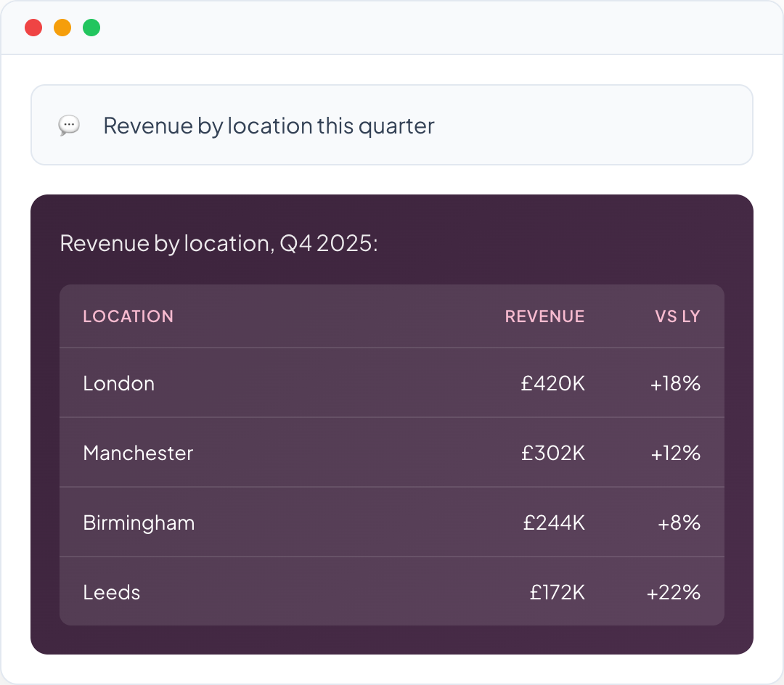The width and height of the screenshot is (784, 685).
Task: Click Birmingham's £244K revenue amount
Action: pos(553,522)
